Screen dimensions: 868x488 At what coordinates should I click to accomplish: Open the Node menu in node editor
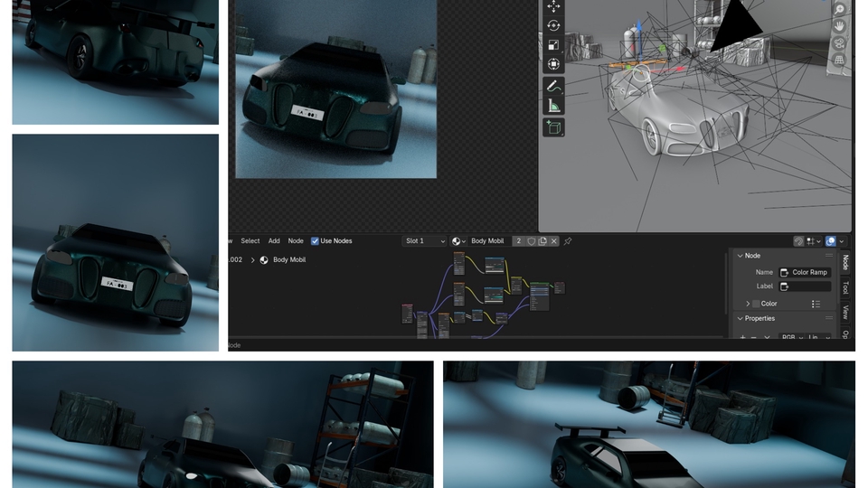coord(296,241)
